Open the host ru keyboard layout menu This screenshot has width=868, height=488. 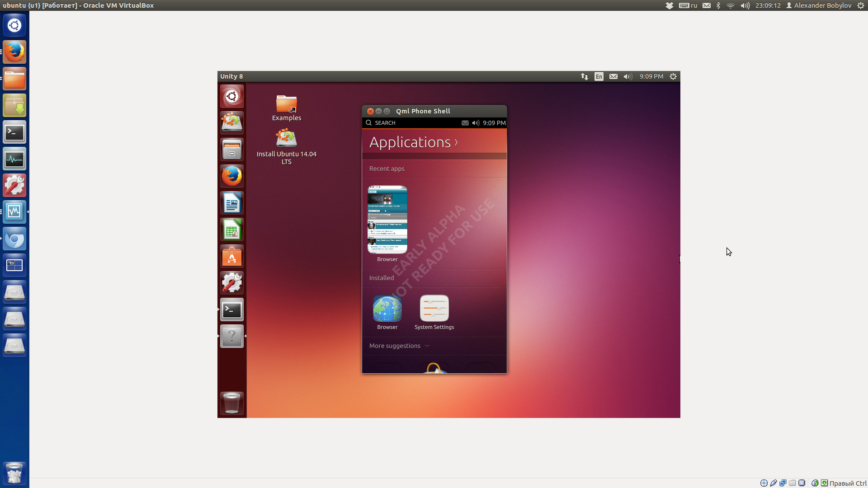(688, 5)
